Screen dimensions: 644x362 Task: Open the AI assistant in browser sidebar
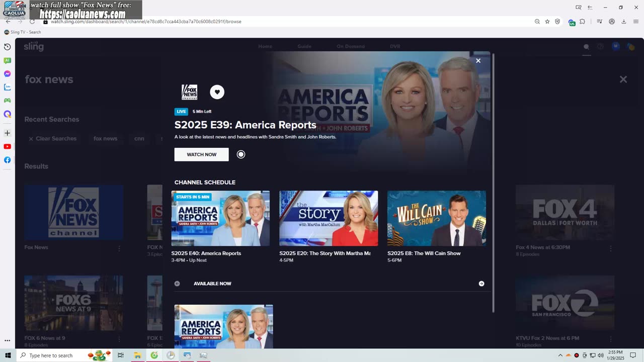coord(7,60)
